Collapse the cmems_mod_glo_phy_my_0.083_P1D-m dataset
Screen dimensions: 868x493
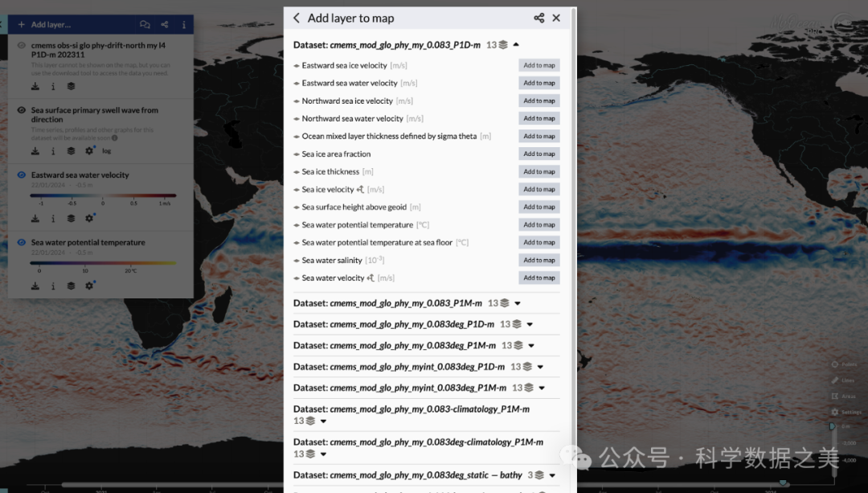pyautogui.click(x=516, y=45)
